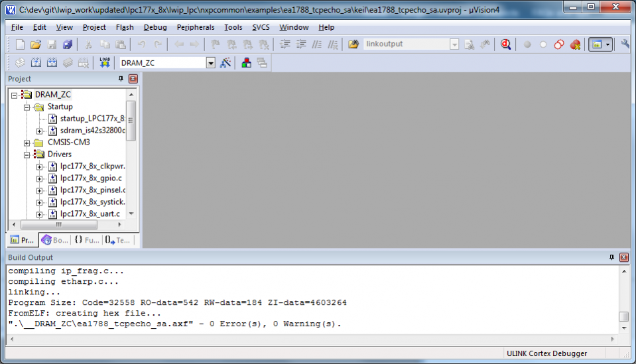
Task: Open the SVCS menu
Action: [261, 27]
